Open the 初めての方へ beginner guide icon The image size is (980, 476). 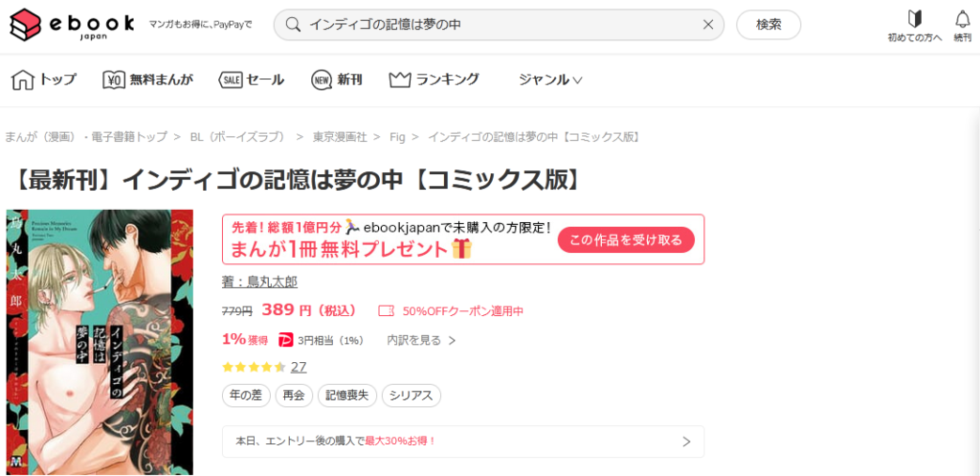point(914,26)
